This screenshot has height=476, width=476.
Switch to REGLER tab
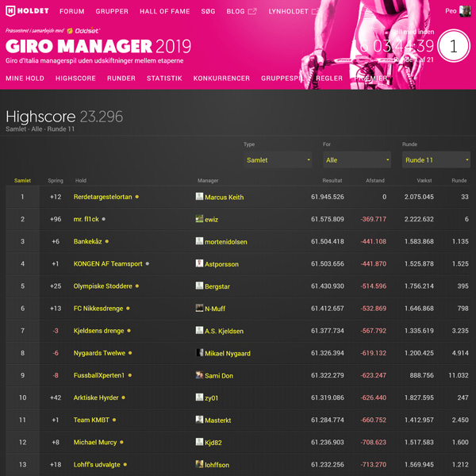tap(329, 79)
